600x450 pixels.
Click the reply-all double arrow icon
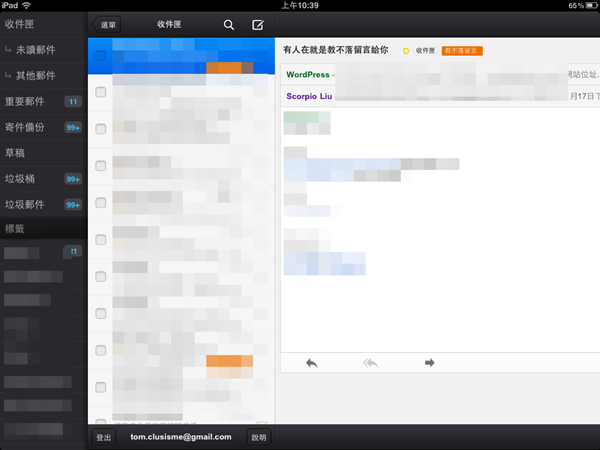coord(370,363)
